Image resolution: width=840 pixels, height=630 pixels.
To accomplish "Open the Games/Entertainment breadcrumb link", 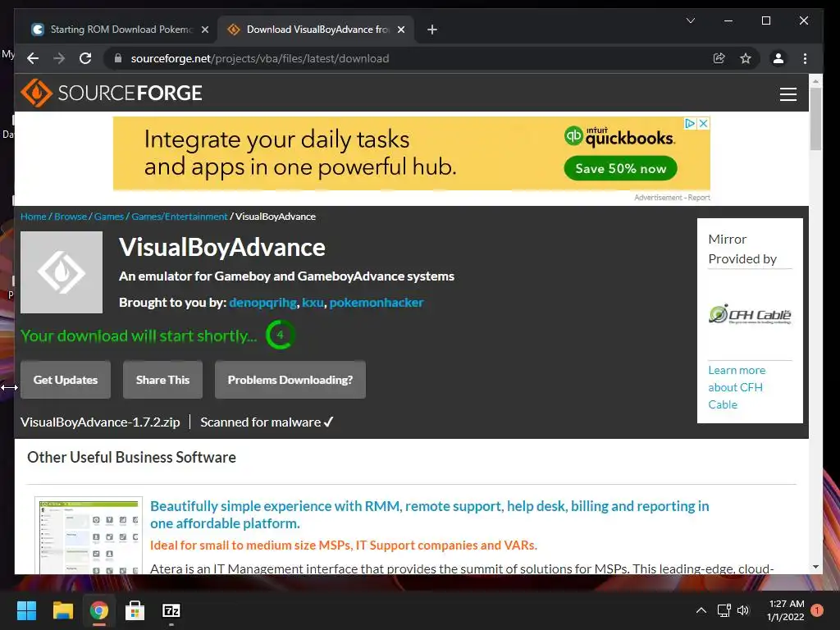I will click(x=180, y=217).
